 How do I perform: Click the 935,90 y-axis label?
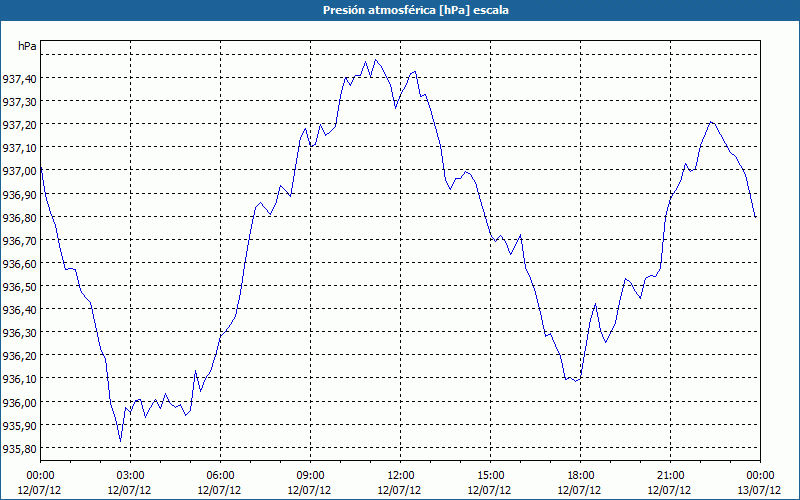[x=19, y=425]
